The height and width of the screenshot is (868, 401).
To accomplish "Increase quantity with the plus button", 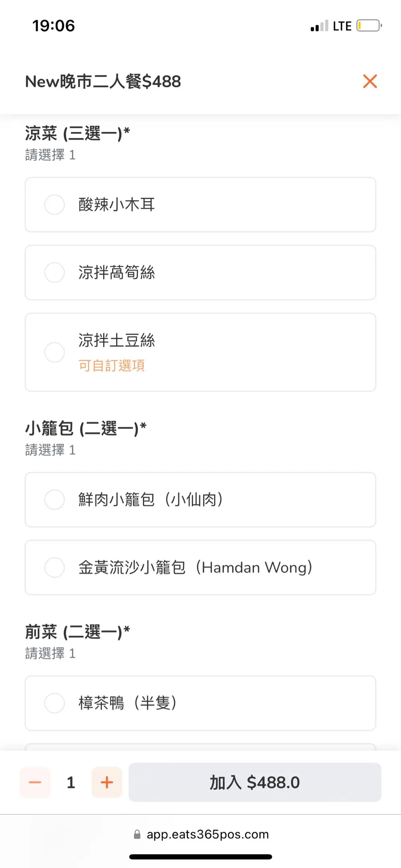I will 107,782.
